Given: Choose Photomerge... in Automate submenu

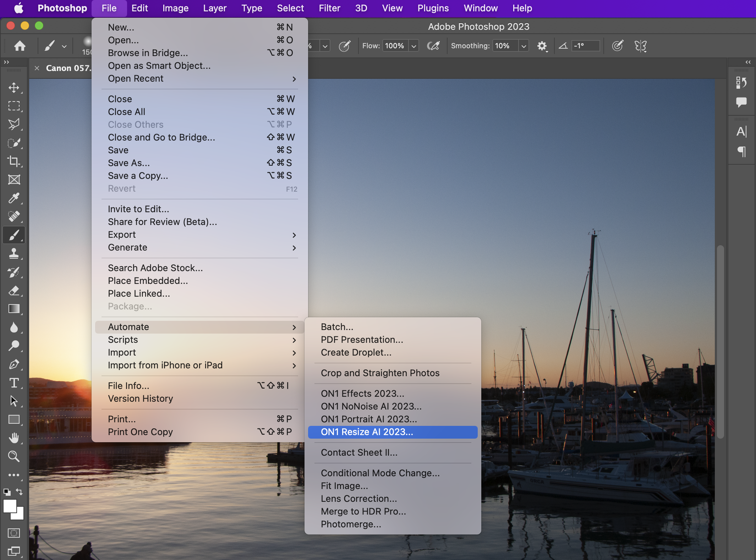Looking at the screenshot, I should [393, 524].
